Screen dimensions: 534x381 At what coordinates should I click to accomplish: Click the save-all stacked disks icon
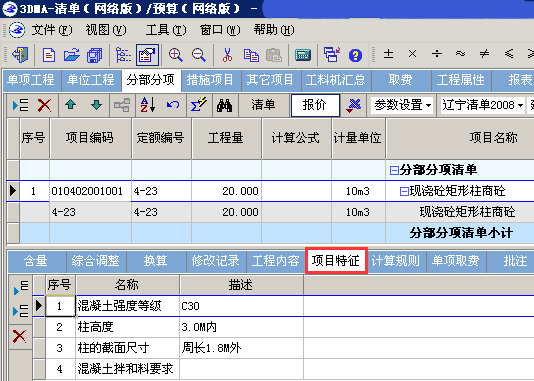95,54
